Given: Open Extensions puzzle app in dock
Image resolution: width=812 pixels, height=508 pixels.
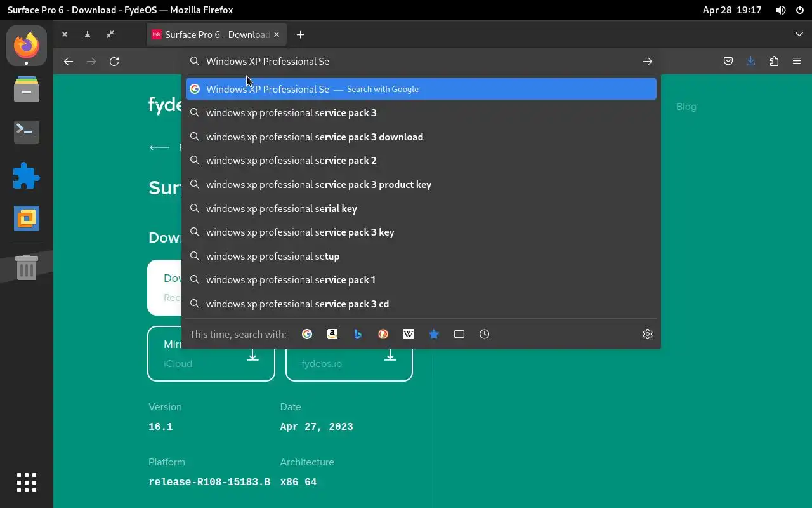Looking at the screenshot, I should [x=27, y=175].
